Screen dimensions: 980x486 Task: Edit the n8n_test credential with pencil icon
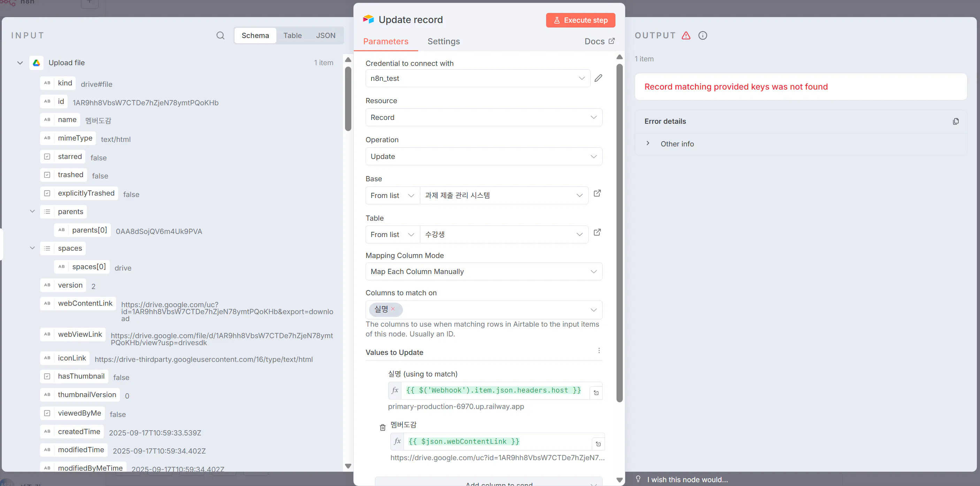pos(598,78)
